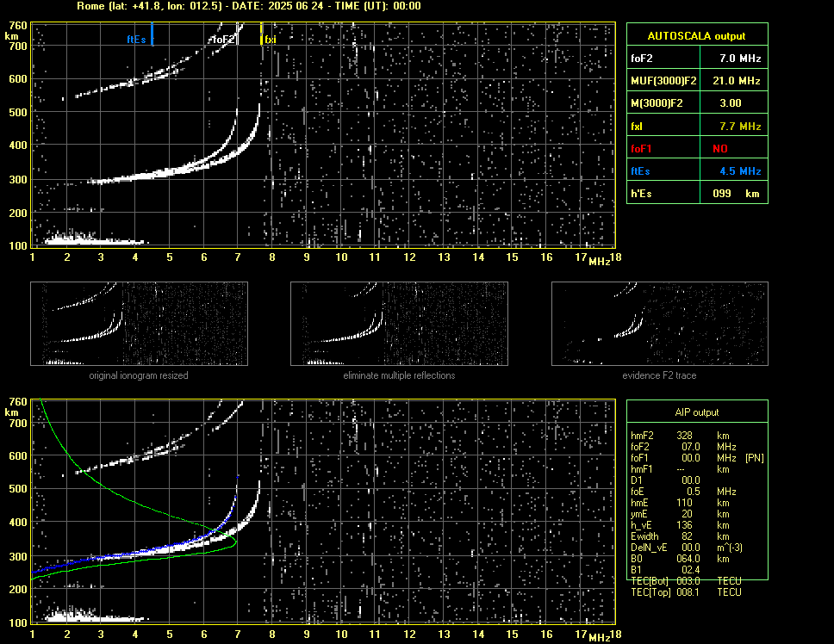Select the TEC[Top] 008.1 TECU row
The width and height of the screenshot is (834, 644).
686,592
